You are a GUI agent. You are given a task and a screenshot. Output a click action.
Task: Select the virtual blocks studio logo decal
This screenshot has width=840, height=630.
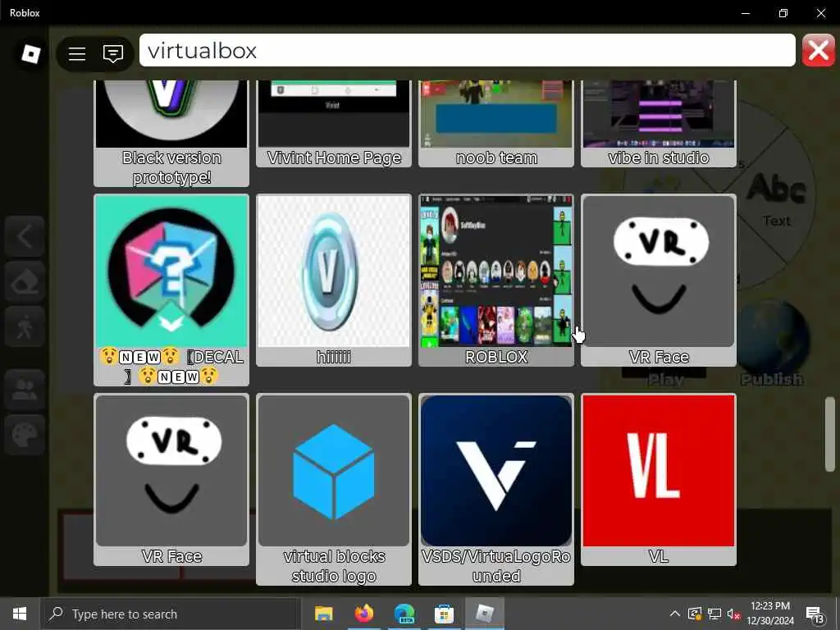point(334,489)
